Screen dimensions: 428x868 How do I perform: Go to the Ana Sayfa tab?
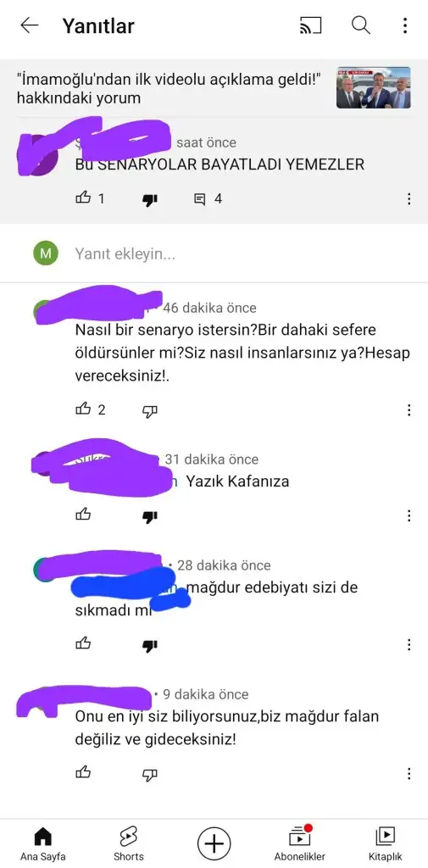pos(43,843)
